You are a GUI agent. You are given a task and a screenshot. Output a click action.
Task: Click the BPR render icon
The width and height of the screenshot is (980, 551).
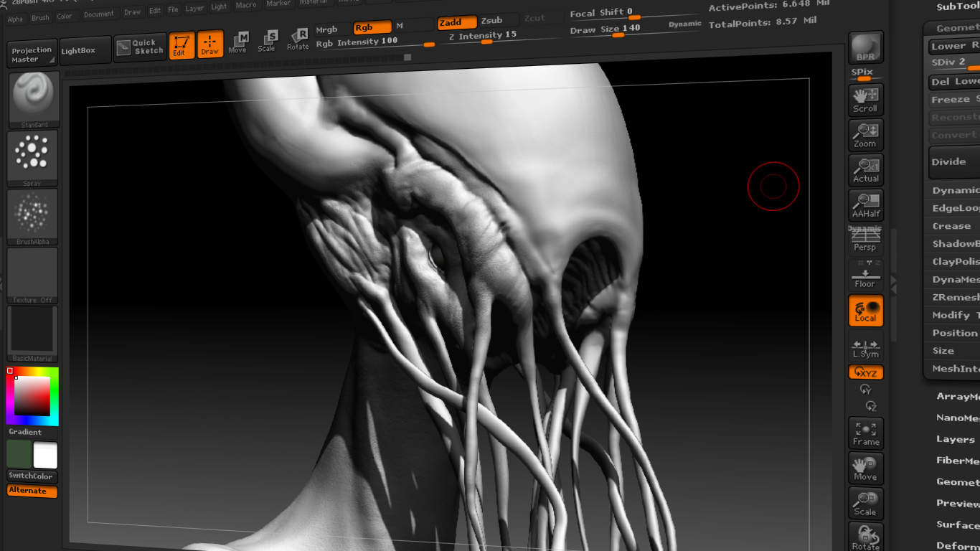pos(865,48)
